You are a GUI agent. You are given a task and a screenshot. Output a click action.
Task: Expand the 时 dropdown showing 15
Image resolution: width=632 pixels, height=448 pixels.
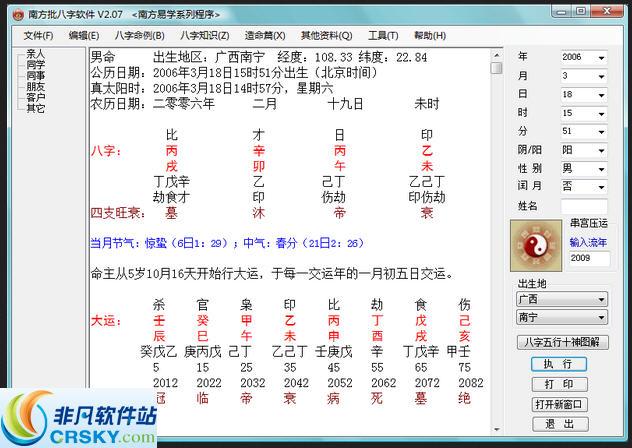(x=601, y=114)
